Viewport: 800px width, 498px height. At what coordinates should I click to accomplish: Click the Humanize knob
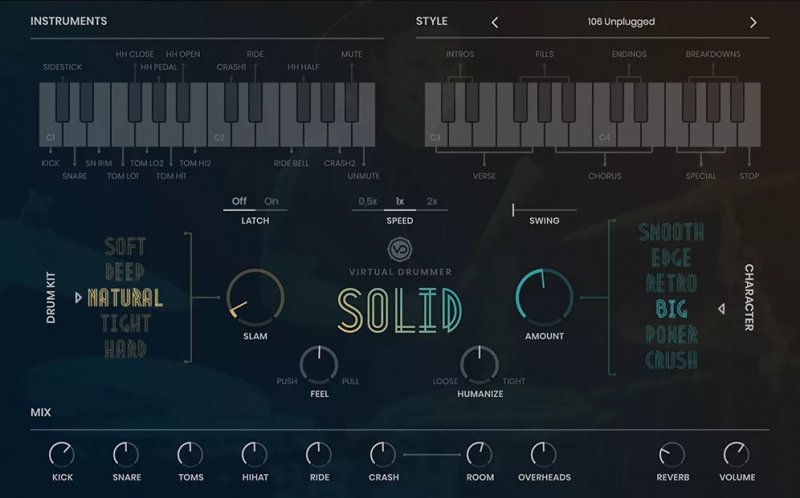click(480, 364)
